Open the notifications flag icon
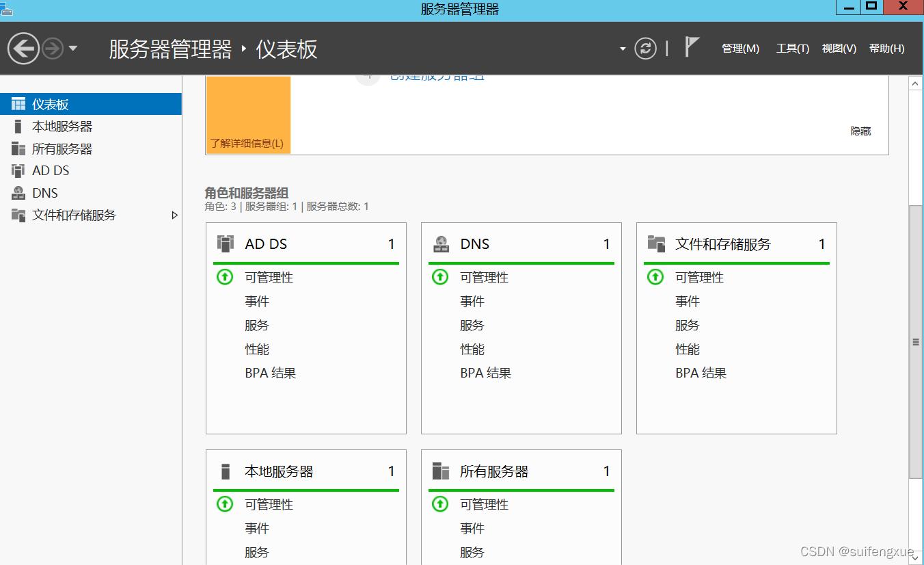This screenshot has height=565, width=924. tap(692, 47)
